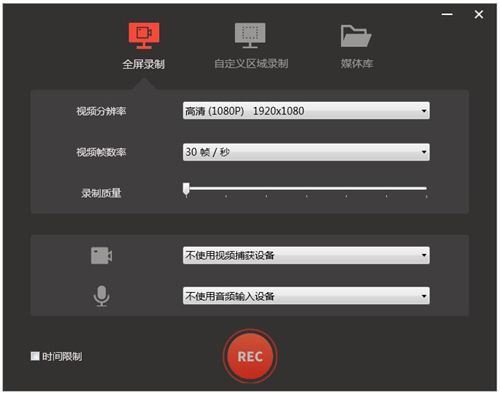The height and width of the screenshot is (393, 500).
Task: Click the 视频帧数率 label
Action: point(101,152)
